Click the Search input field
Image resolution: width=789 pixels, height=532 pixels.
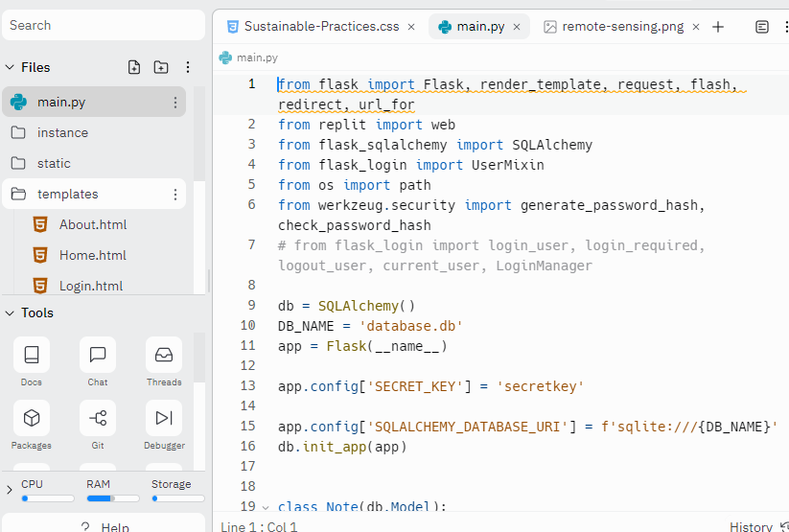tap(104, 25)
